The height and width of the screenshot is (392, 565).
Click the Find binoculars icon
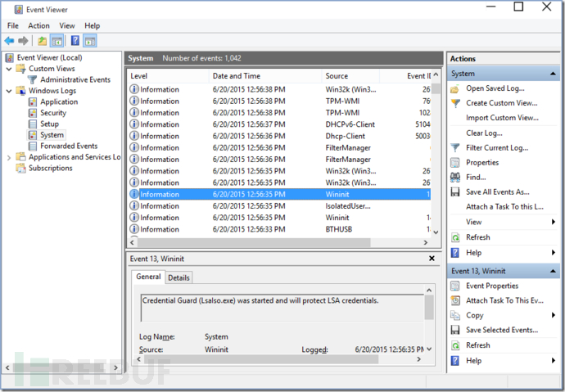[455, 177]
